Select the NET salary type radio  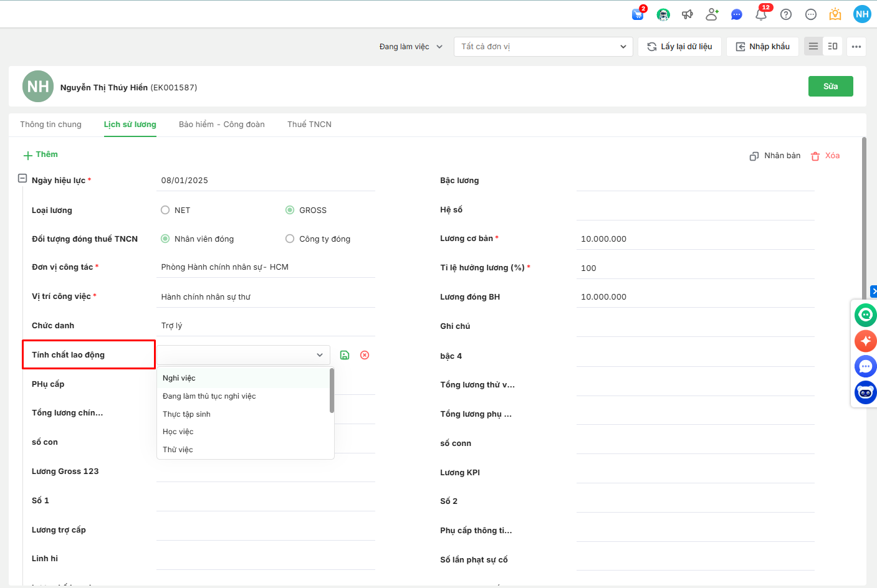coord(165,211)
